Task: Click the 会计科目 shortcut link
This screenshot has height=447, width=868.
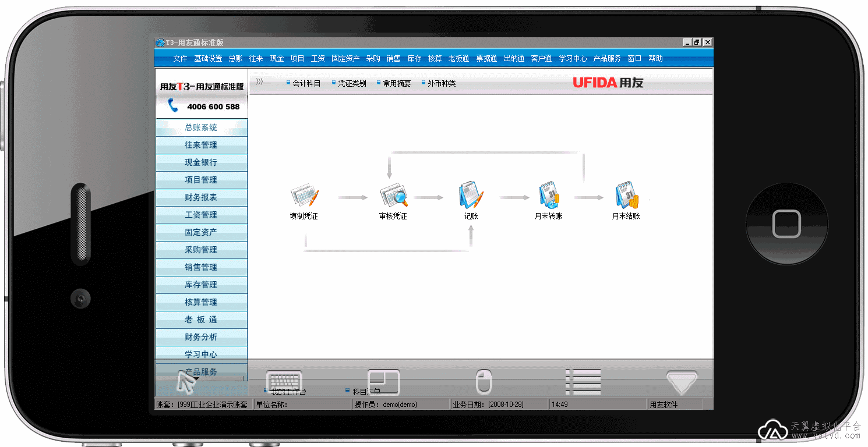Action: pyautogui.click(x=304, y=83)
